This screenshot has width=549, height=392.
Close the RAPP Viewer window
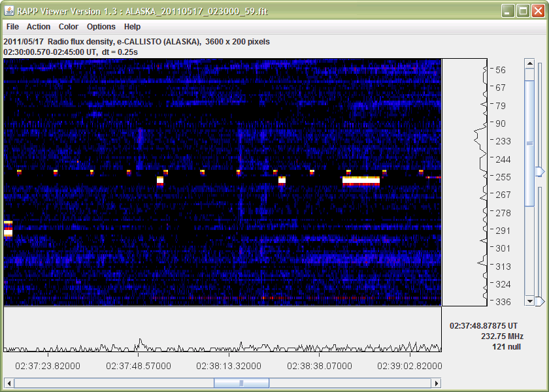pyautogui.click(x=538, y=11)
